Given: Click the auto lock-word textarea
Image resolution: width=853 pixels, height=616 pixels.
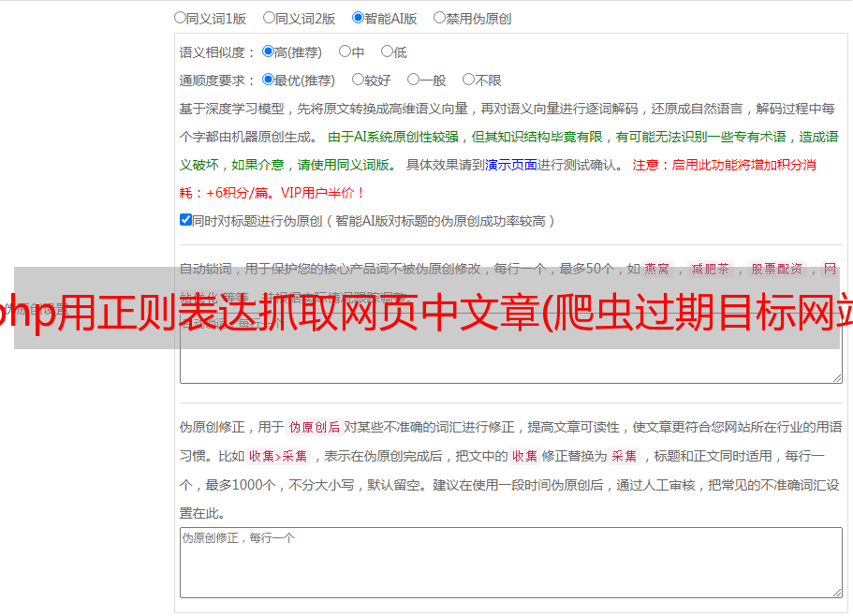Looking at the screenshot, I should point(511,348).
